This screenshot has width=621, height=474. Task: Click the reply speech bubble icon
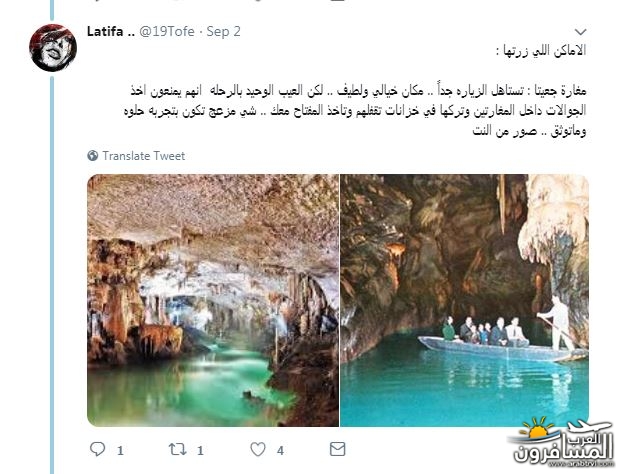97,449
